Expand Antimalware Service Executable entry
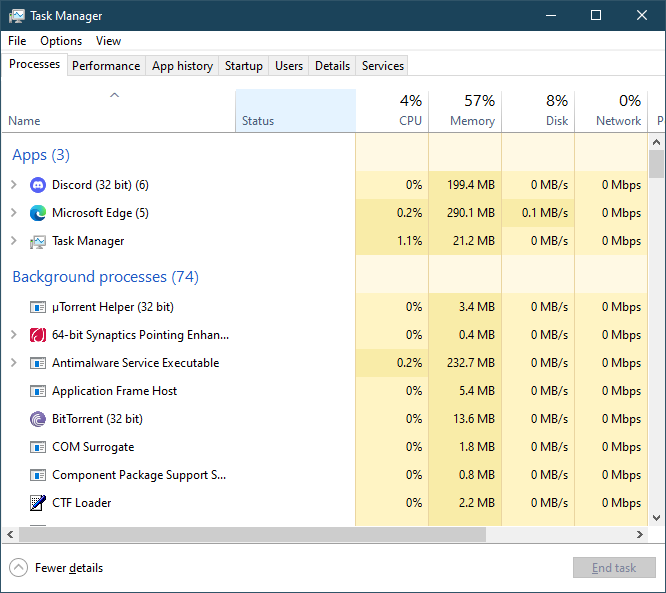The height and width of the screenshot is (593, 666). tap(13, 363)
